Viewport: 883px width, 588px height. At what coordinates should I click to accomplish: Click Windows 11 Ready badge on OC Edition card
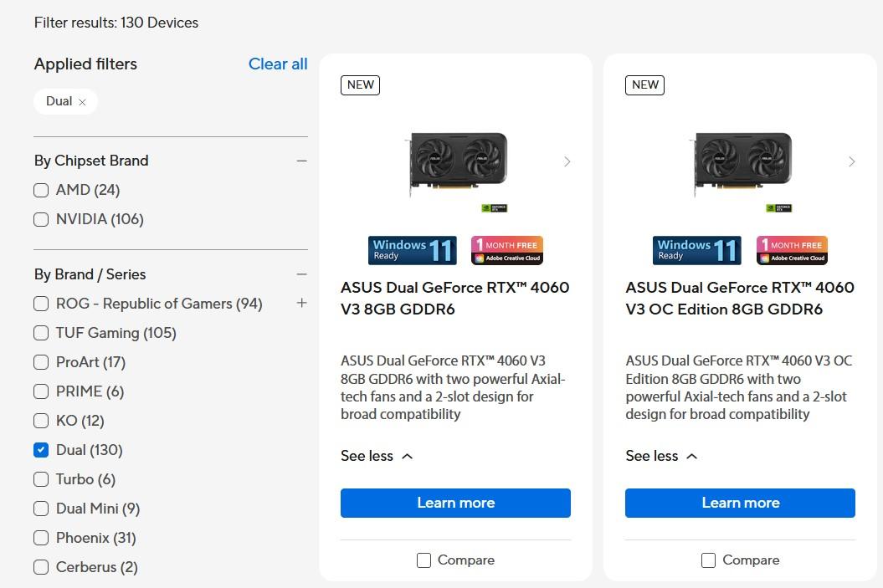click(696, 250)
